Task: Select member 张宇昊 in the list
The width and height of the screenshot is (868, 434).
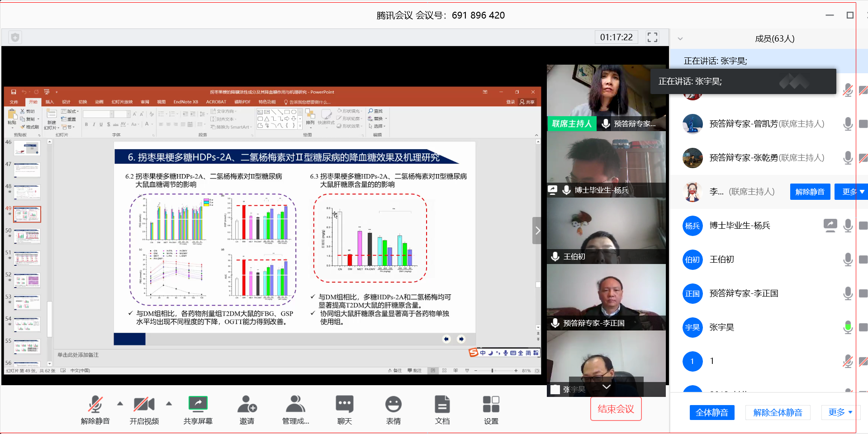Action: 722,327
